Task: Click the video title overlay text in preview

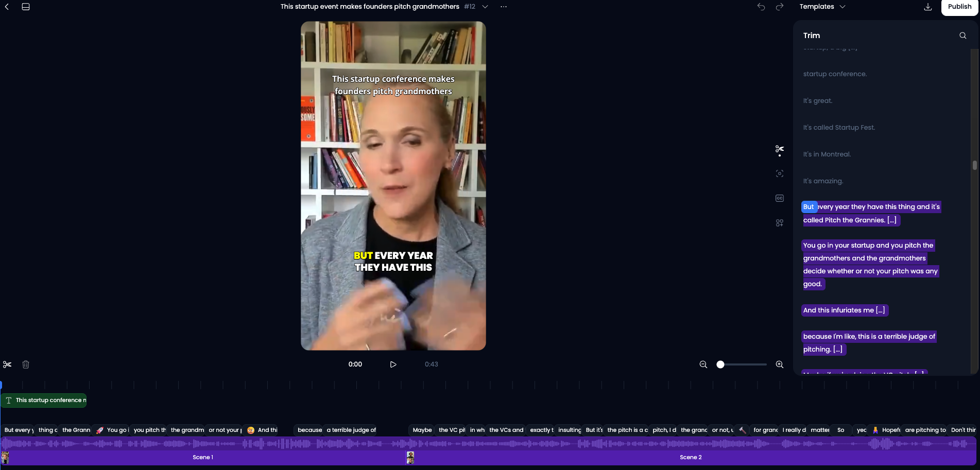Action: click(393, 85)
